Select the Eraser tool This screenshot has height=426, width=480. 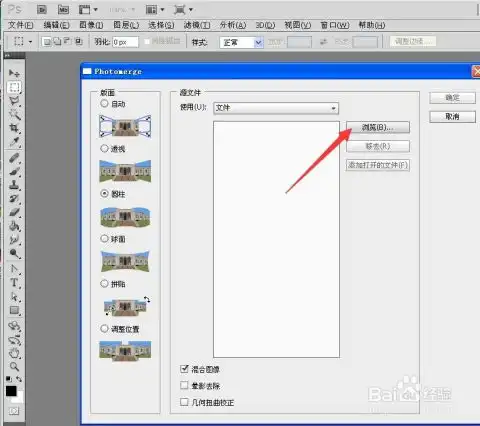[14, 213]
